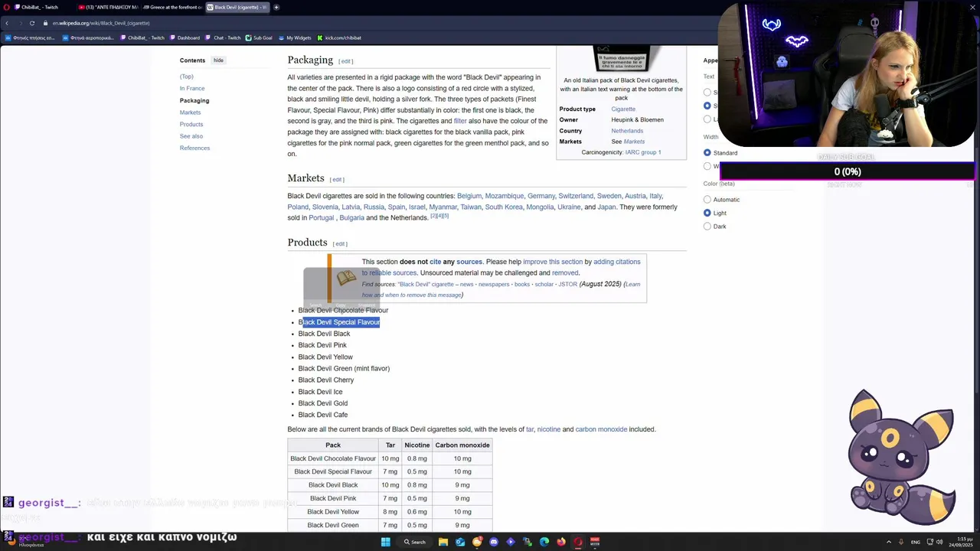980x551 pixels.
Task: Open Discord from the taskbar
Action: [x=494, y=542]
